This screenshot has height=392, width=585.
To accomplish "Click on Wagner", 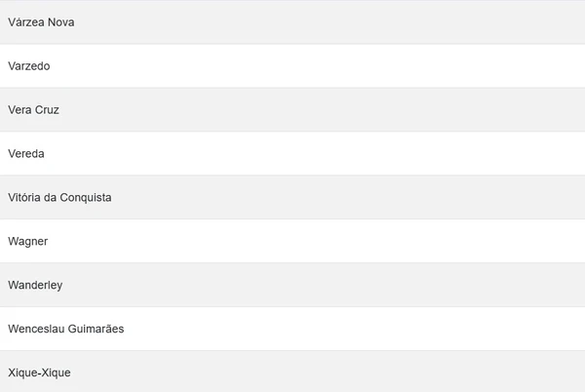I will pos(28,241).
